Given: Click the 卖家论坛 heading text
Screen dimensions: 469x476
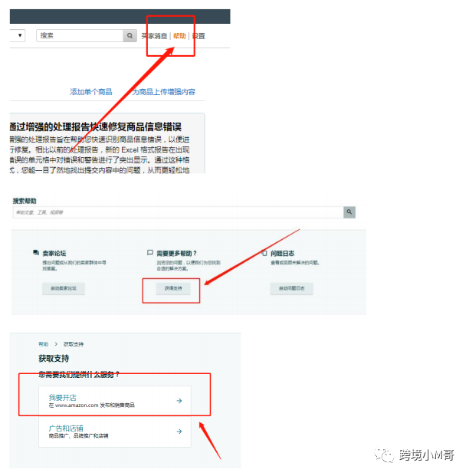Looking at the screenshot, I should [x=54, y=253].
